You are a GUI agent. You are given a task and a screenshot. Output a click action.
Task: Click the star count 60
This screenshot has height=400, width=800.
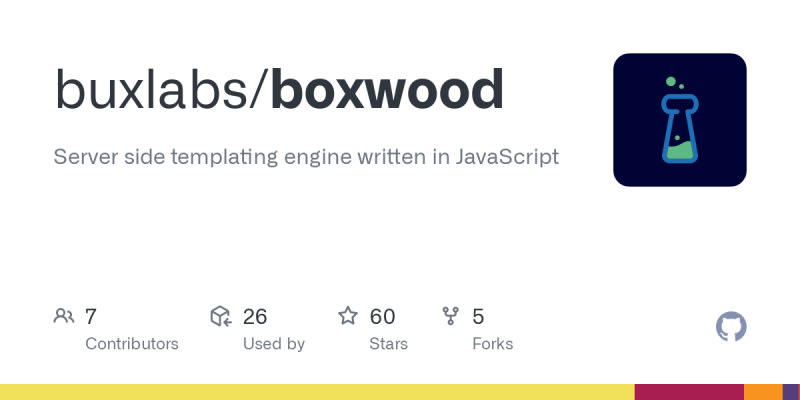[382, 317]
